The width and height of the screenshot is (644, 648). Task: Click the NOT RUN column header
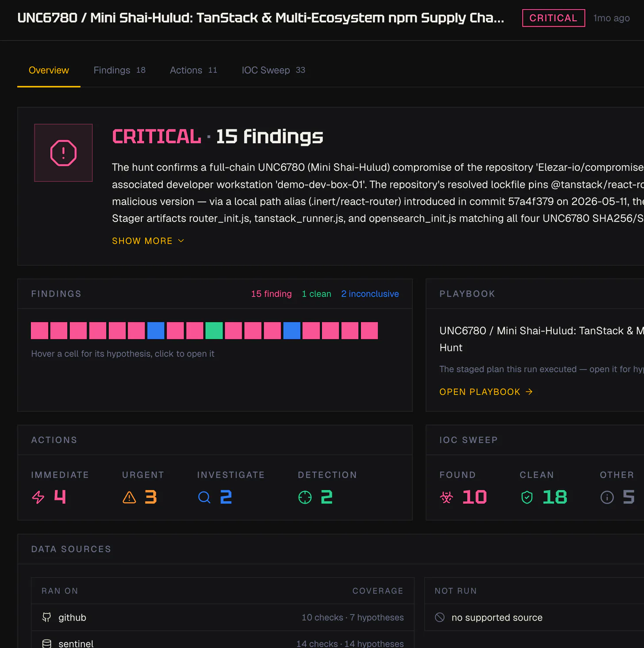pyautogui.click(x=456, y=591)
